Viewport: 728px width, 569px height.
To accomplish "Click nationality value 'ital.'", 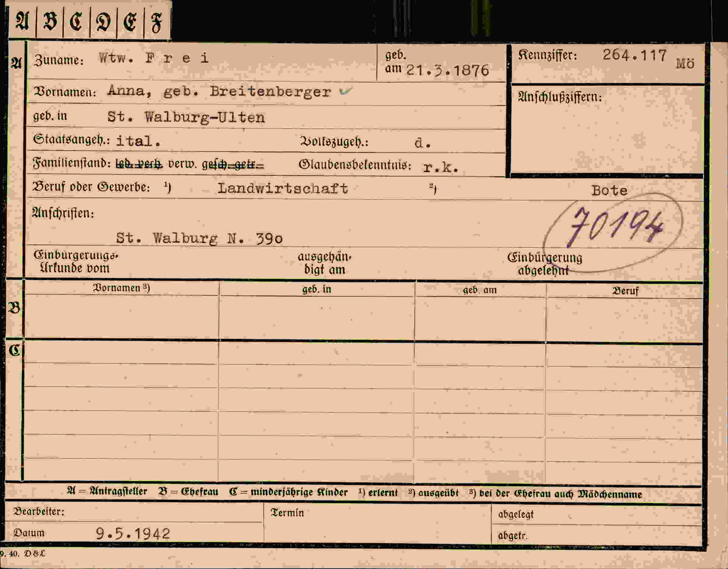I will coord(138,141).
